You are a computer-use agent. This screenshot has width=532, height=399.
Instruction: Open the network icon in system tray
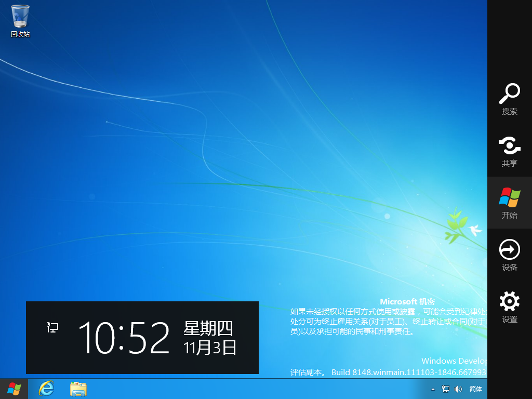(445, 389)
